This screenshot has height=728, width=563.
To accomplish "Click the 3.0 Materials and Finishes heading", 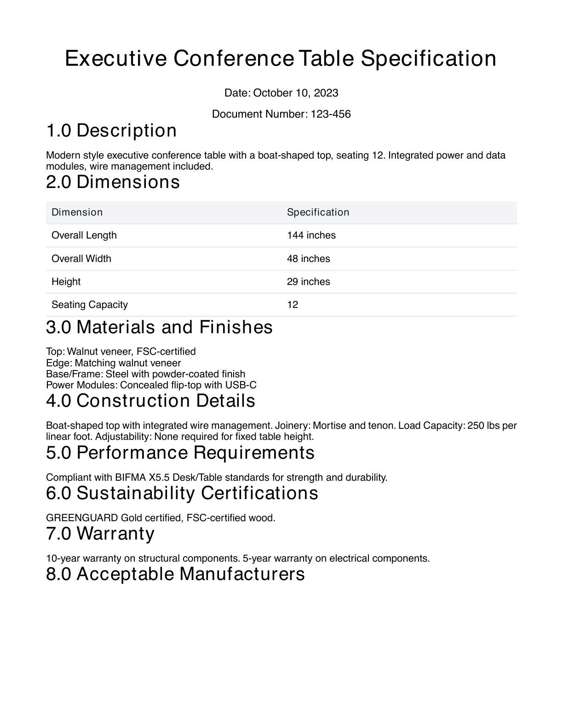I will pos(159,327).
